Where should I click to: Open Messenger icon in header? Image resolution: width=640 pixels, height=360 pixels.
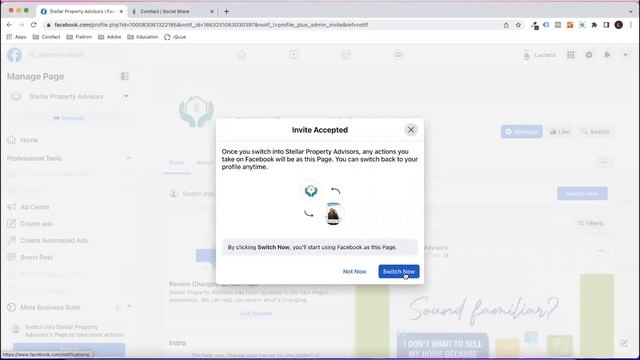pyautogui.click(x=589, y=55)
